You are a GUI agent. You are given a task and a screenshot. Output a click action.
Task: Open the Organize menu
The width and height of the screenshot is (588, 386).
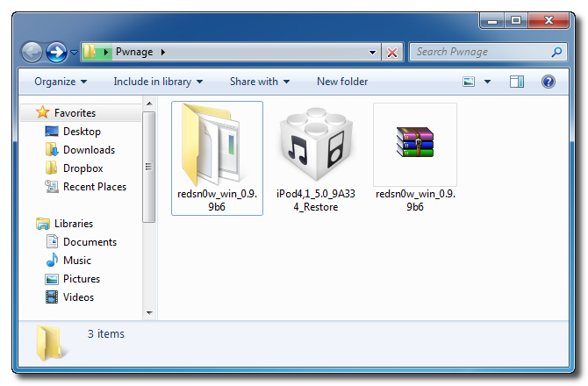click(x=61, y=82)
